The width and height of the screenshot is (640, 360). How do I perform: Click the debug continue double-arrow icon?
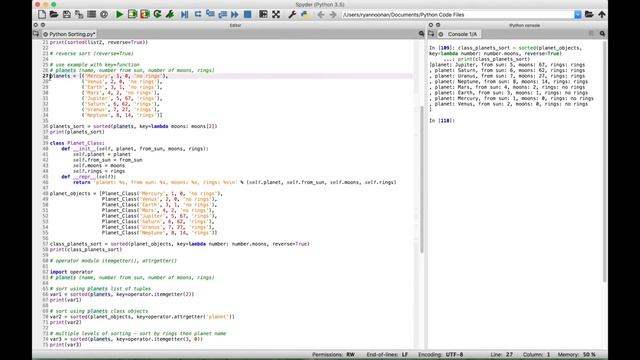tap(235, 14)
